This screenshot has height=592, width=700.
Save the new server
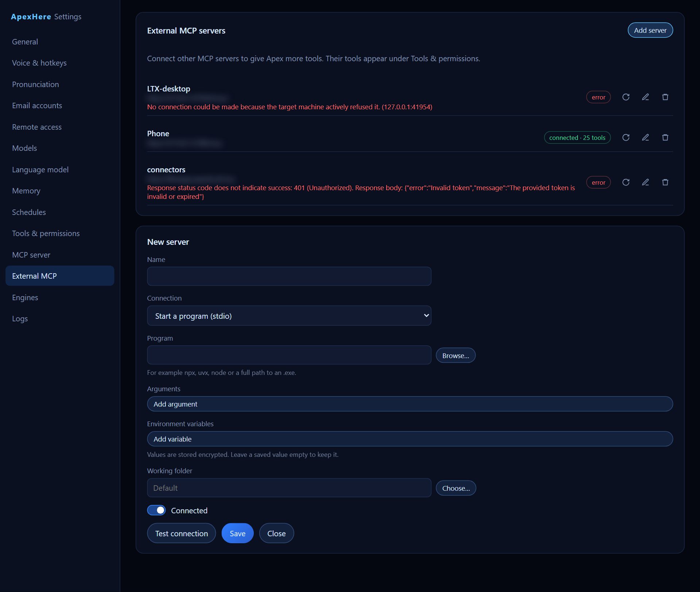point(237,533)
